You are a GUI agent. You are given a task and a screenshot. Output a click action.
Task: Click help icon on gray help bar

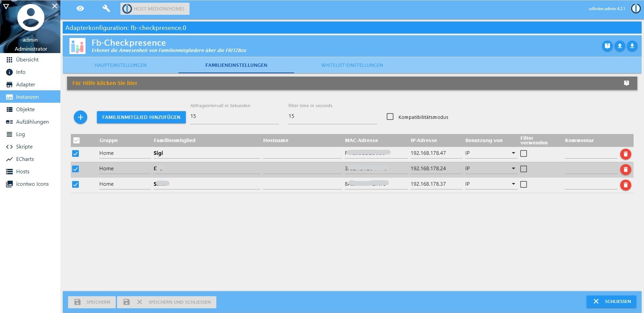click(x=626, y=83)
